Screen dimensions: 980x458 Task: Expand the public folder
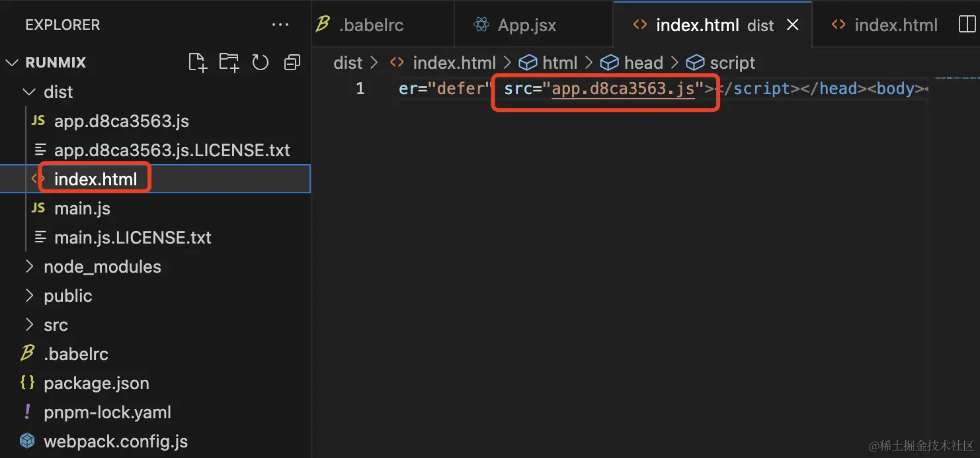point(29,296)
